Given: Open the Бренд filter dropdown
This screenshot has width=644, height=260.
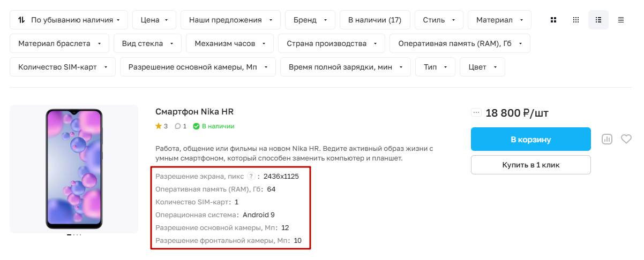Looking at the screenshot, I should point(310,20).
